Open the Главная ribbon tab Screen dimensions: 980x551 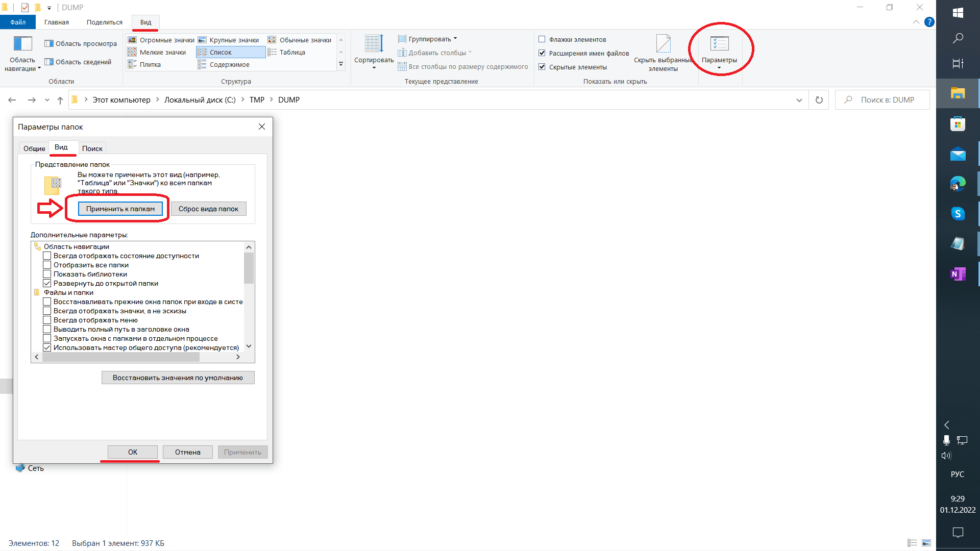56,22
